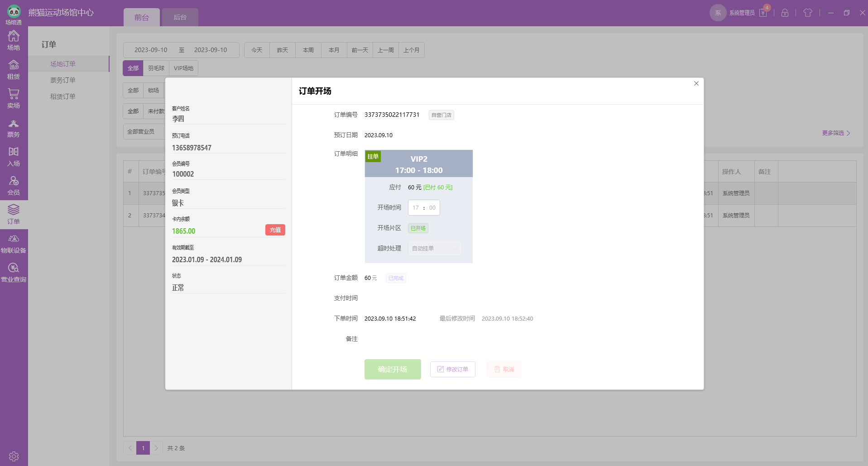This screenshot has height=466, width=868.
Task: Close the 订单开场 dialog
Action: pos(696,83)
